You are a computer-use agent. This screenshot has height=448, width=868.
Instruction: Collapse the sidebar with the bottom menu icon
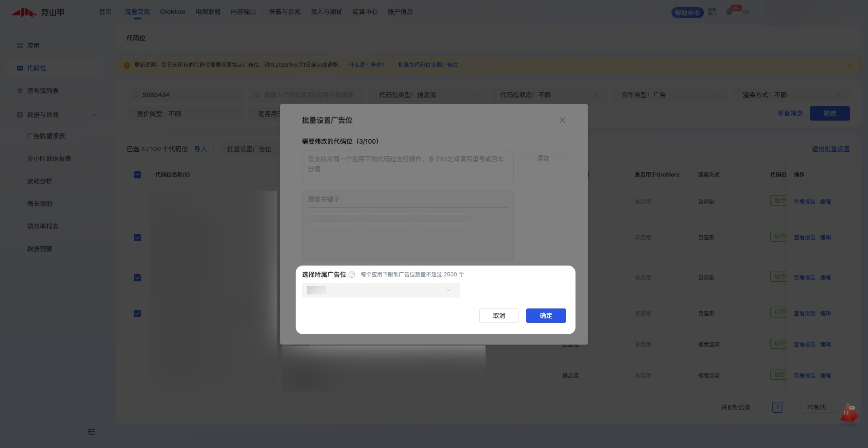[91, 432]
